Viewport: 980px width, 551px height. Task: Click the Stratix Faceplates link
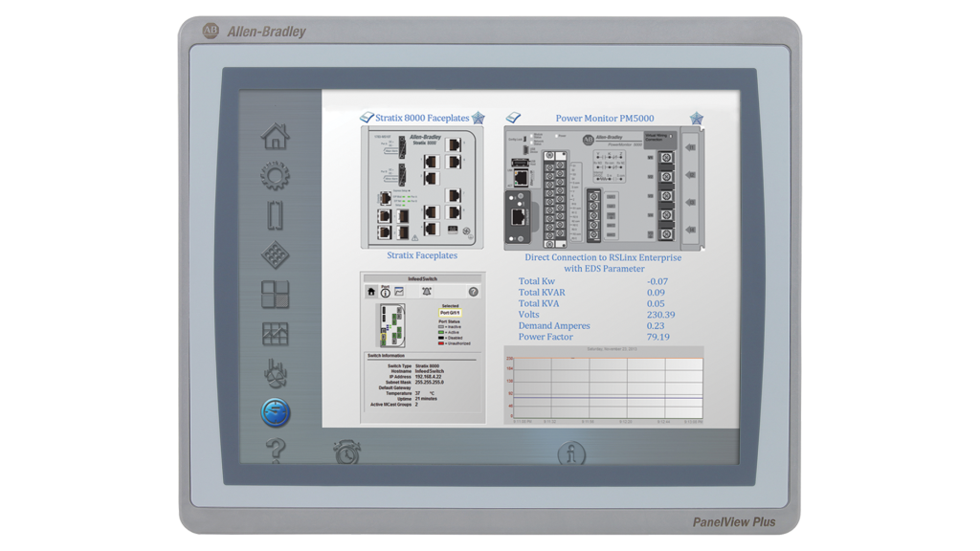tap(422, 255)
